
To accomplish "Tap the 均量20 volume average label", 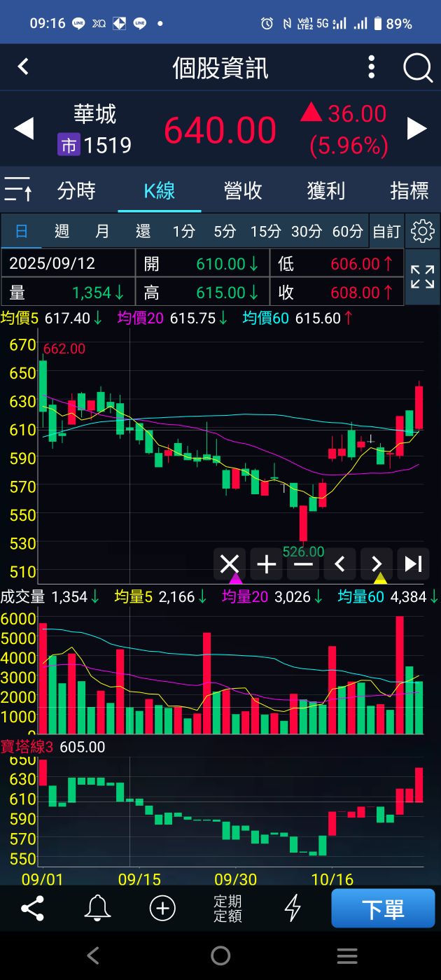I will coord(246,596).
